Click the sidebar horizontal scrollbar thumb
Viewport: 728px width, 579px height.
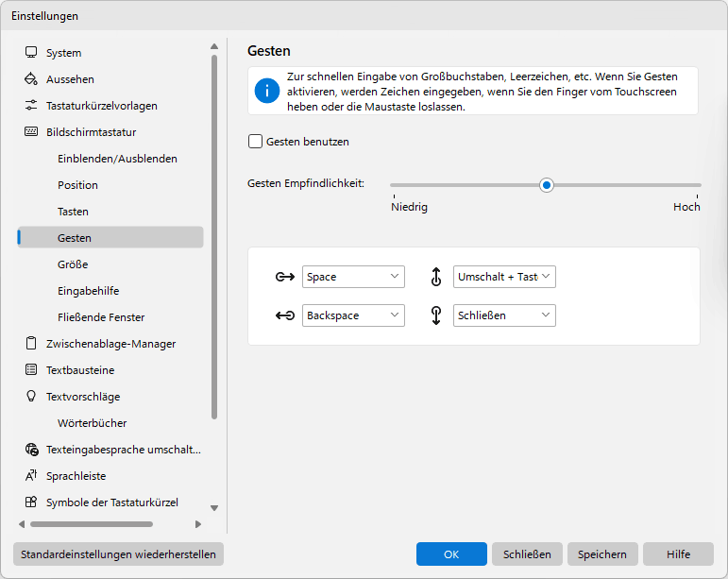point(92,524)
